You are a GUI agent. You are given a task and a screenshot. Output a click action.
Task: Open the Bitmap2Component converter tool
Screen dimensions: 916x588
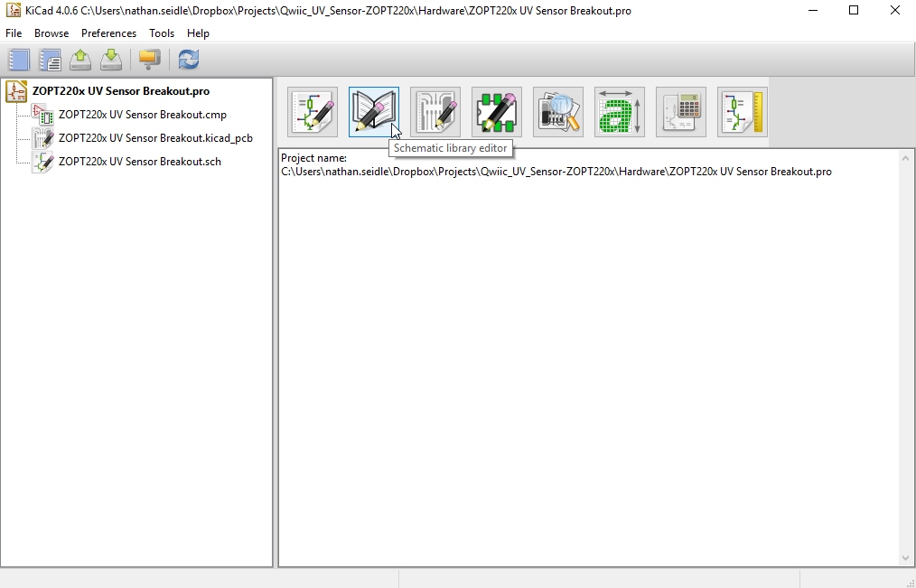coord(619,112)
